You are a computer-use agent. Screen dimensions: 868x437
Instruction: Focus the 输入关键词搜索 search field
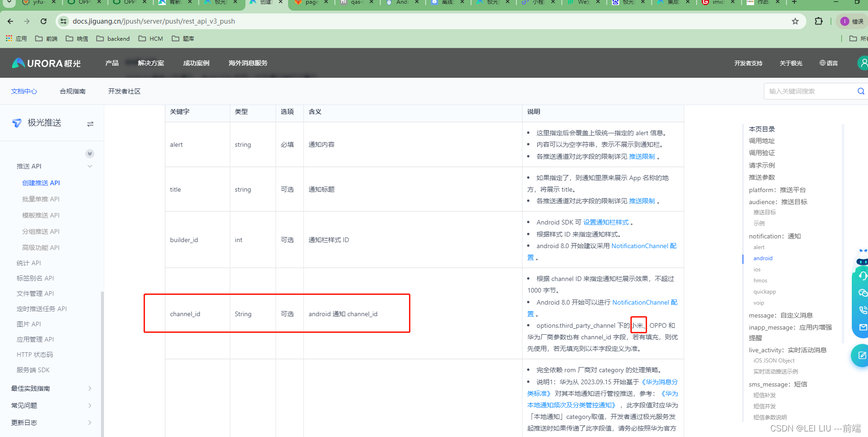click(x=811, y=91)
